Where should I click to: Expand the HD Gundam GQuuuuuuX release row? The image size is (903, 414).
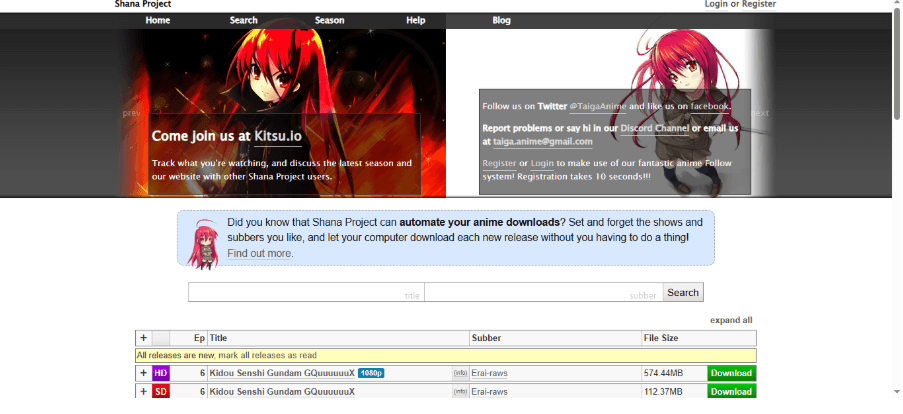point(143,373)
